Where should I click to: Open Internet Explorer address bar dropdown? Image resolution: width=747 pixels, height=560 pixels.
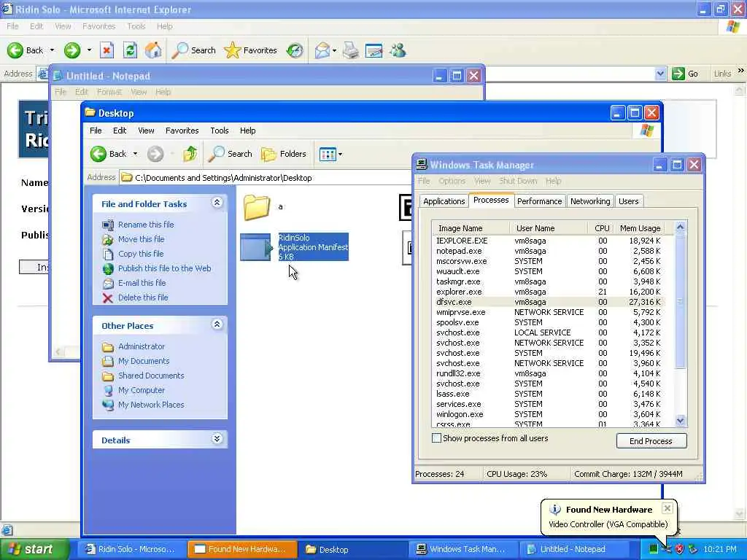pos(660,74)
